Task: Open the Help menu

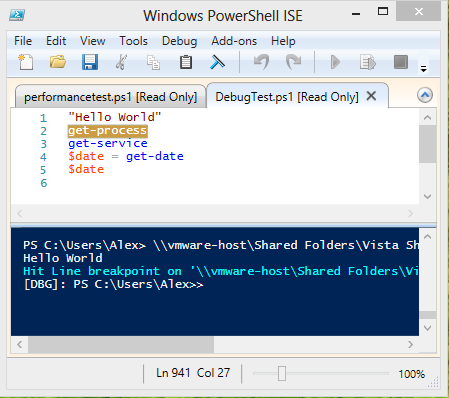Action: point(283,41)
